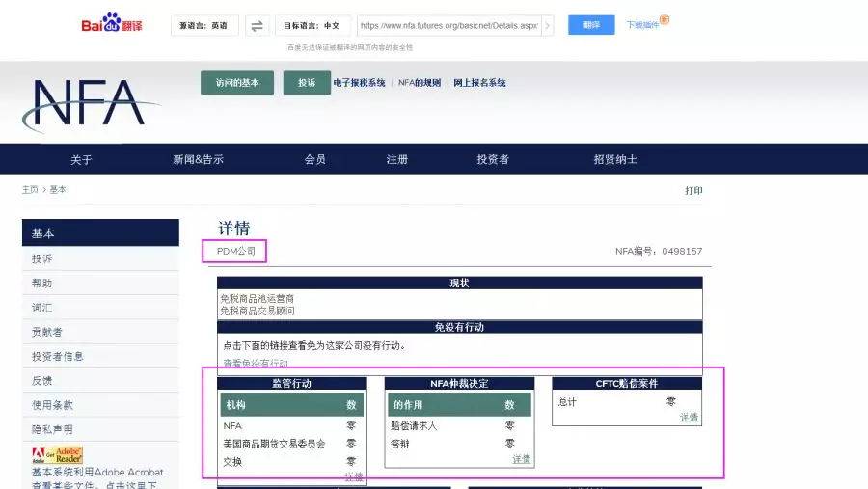868x489 pixels.
Task: Open 详情 link under CFTC赔偿案件
Action: point(689,417)
